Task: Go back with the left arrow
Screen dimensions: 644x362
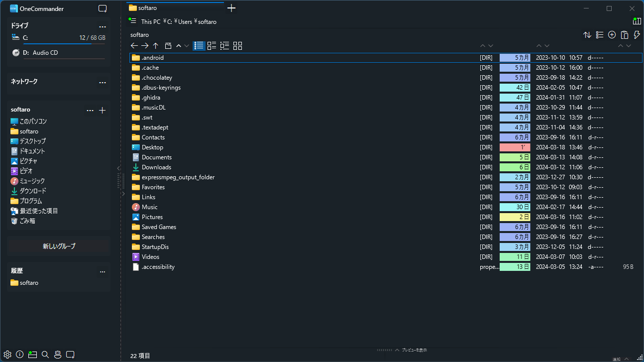Action: point(134,46)
